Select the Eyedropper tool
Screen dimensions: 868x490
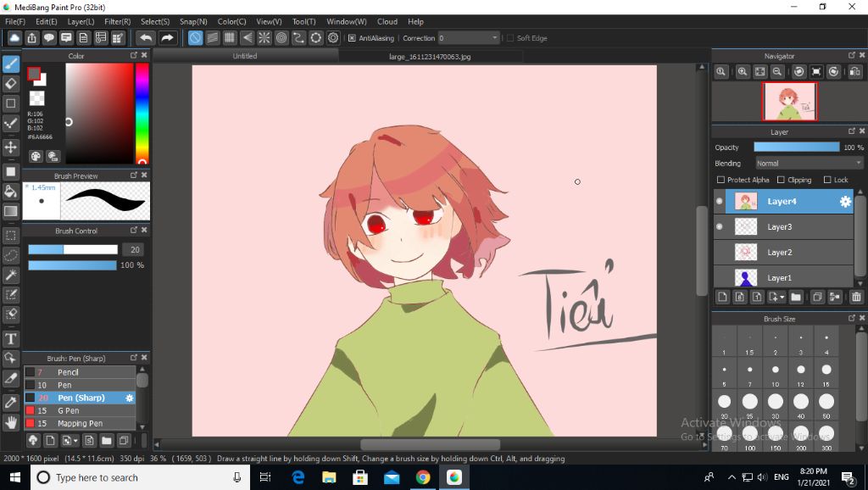pos(10,403)
